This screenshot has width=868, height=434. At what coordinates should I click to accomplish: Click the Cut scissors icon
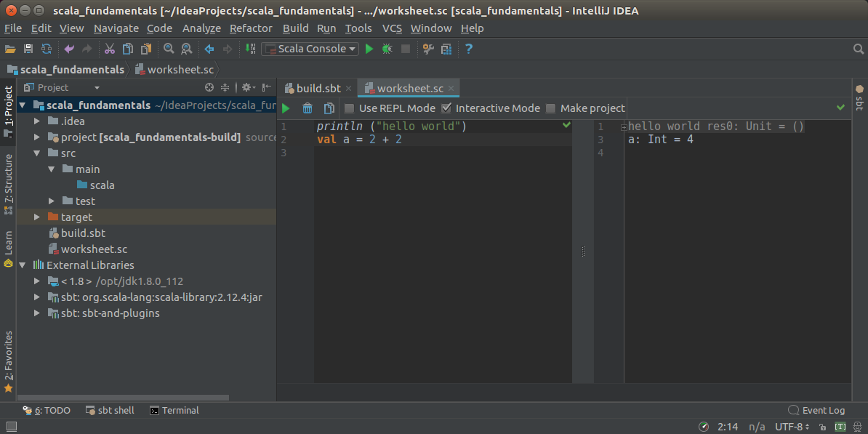[109, 49]
